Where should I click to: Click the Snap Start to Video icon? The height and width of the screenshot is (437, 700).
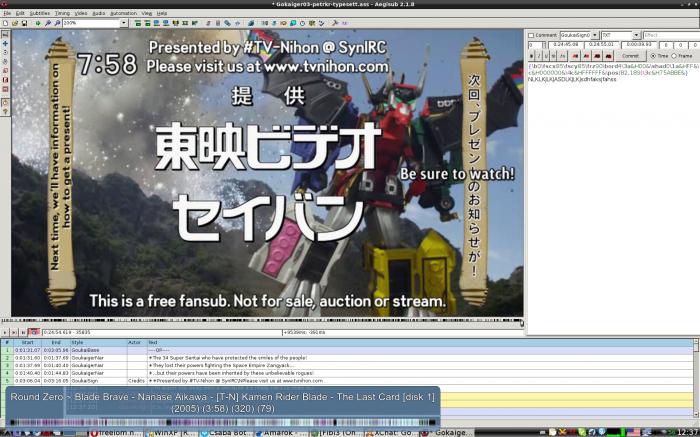[157, 23]
